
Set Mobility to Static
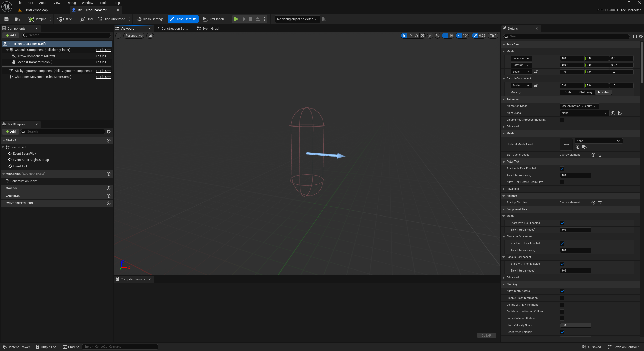568,92
